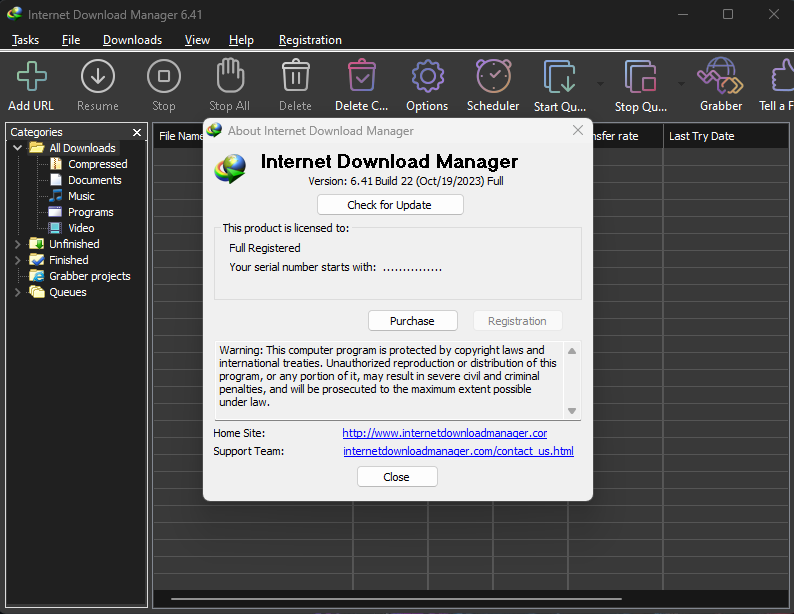Click the Stop All hand icon
This screenshot has width=794, height=614.
230,75
